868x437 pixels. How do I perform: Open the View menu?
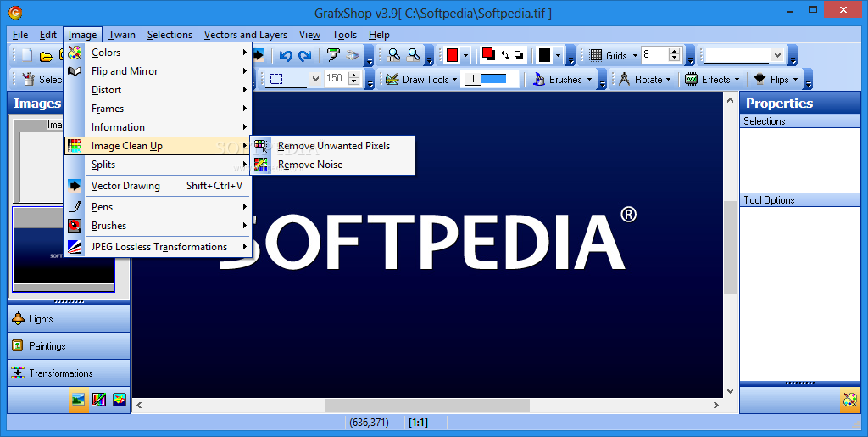pyautogui.click(x=310, y=35)
